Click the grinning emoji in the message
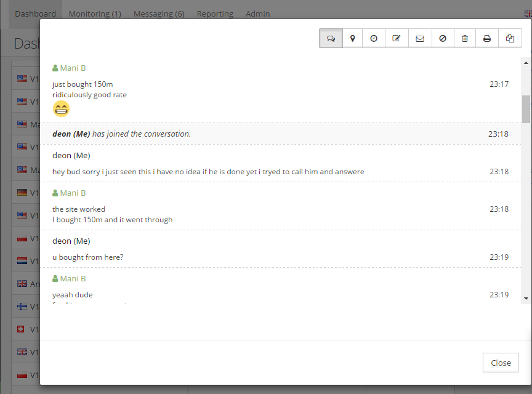532x394 pixels. (x=61, y=109)
